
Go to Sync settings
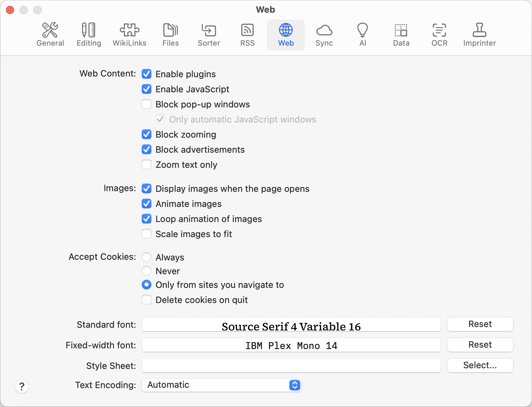(x=324, y=35)
